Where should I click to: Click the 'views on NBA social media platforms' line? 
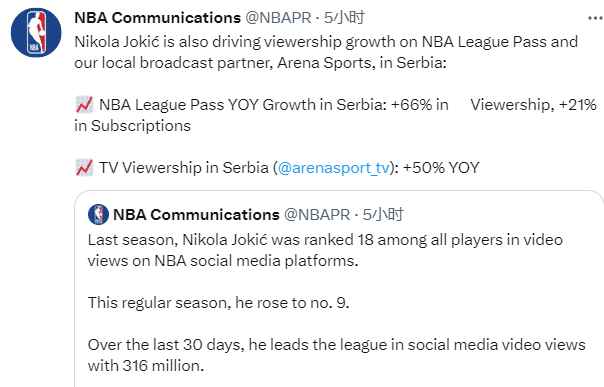(x=223, y=261)
